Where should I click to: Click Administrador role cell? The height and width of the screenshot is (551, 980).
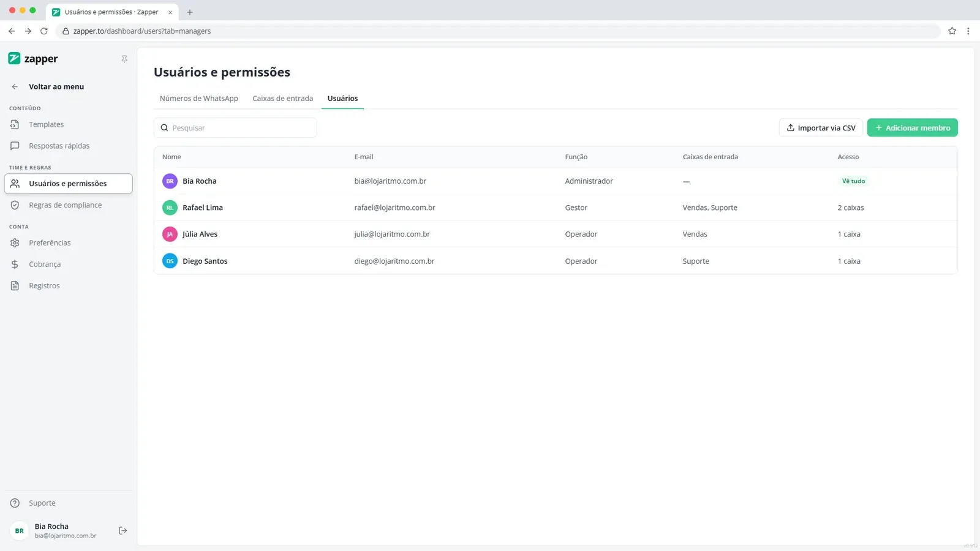coord(589,181)
